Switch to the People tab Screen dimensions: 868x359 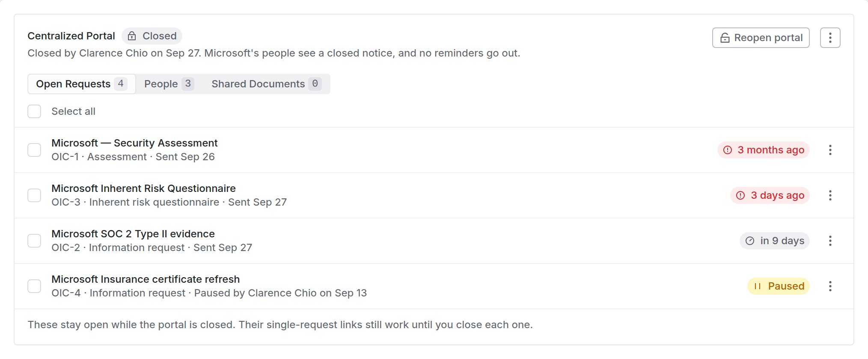169,84
